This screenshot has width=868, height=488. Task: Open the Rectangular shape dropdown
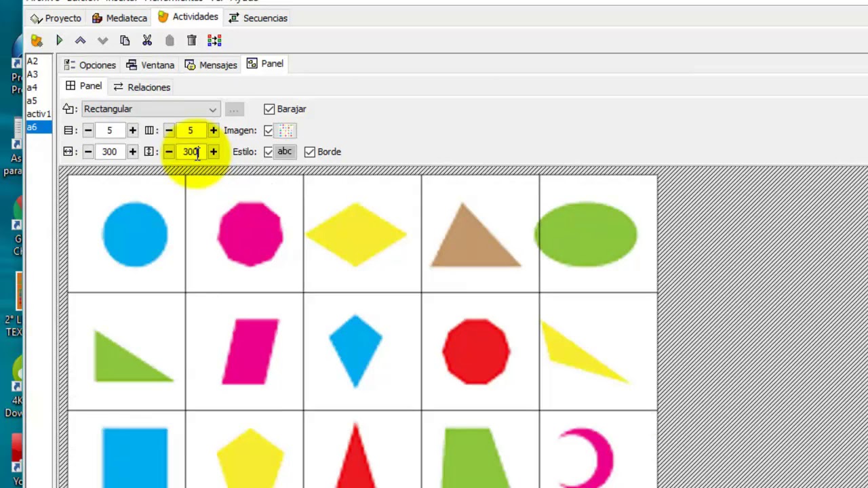150,109
